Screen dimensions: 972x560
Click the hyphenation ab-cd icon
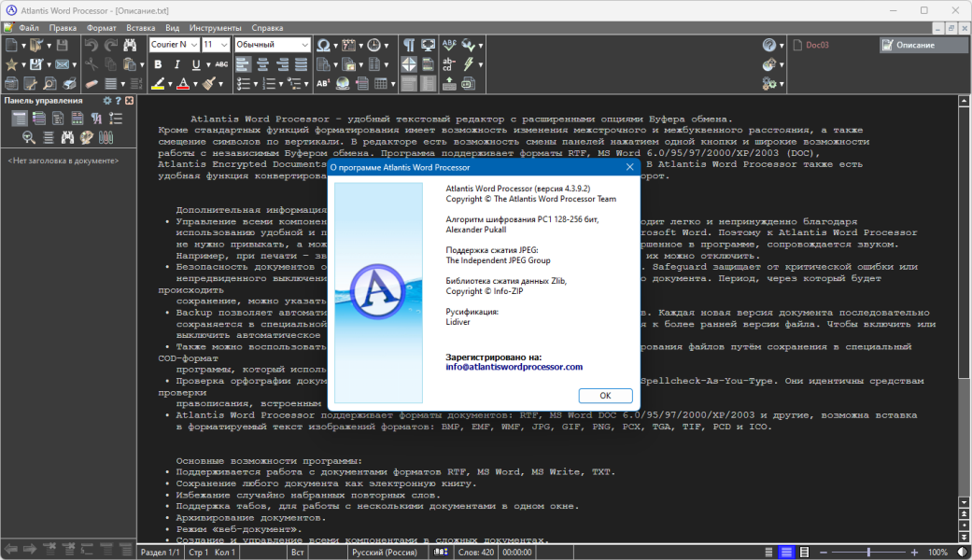[449, 64]
